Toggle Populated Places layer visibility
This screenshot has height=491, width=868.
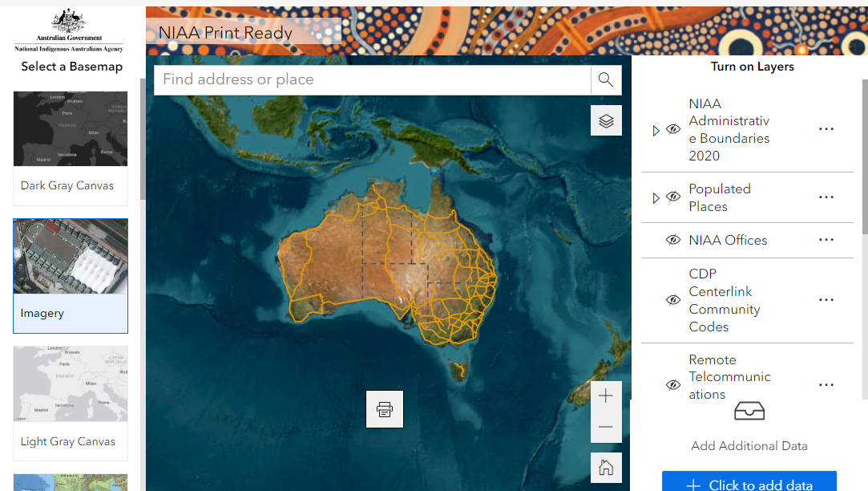(673, 197)
